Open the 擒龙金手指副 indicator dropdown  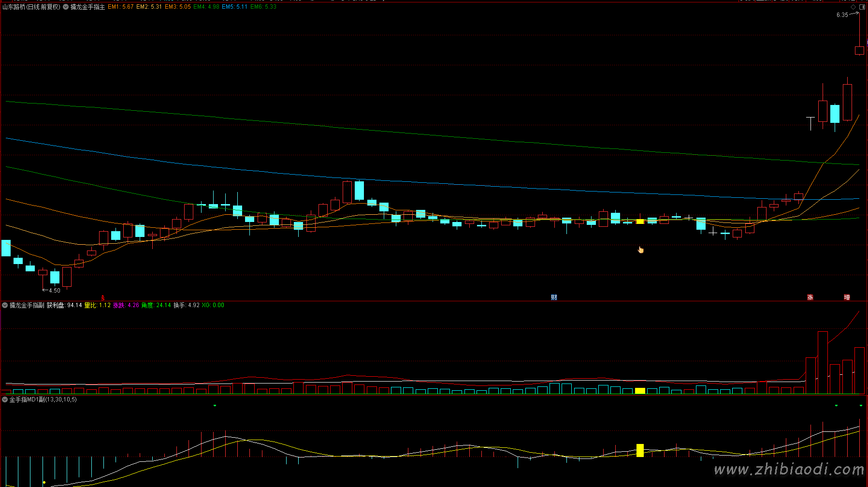(5, 305)
